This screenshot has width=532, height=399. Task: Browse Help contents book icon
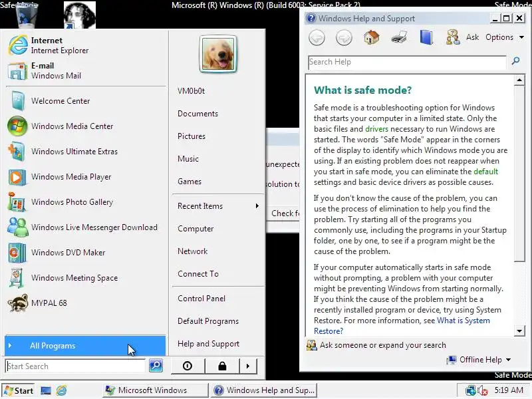426,37
